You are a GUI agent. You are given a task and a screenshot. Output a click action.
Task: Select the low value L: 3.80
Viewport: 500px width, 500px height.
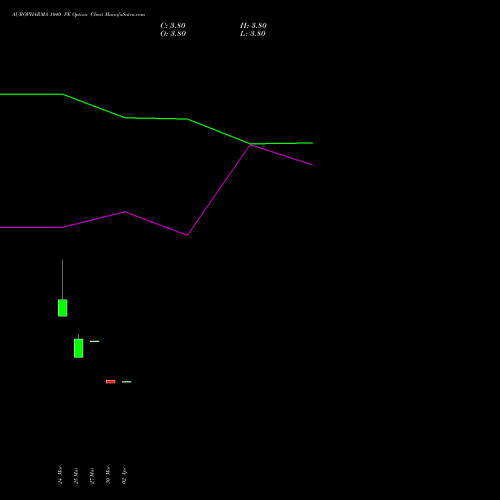pos(253,34)
